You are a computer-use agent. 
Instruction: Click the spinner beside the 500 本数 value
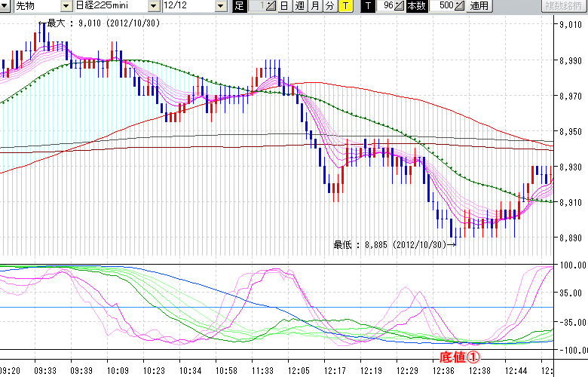coord(461,6)
